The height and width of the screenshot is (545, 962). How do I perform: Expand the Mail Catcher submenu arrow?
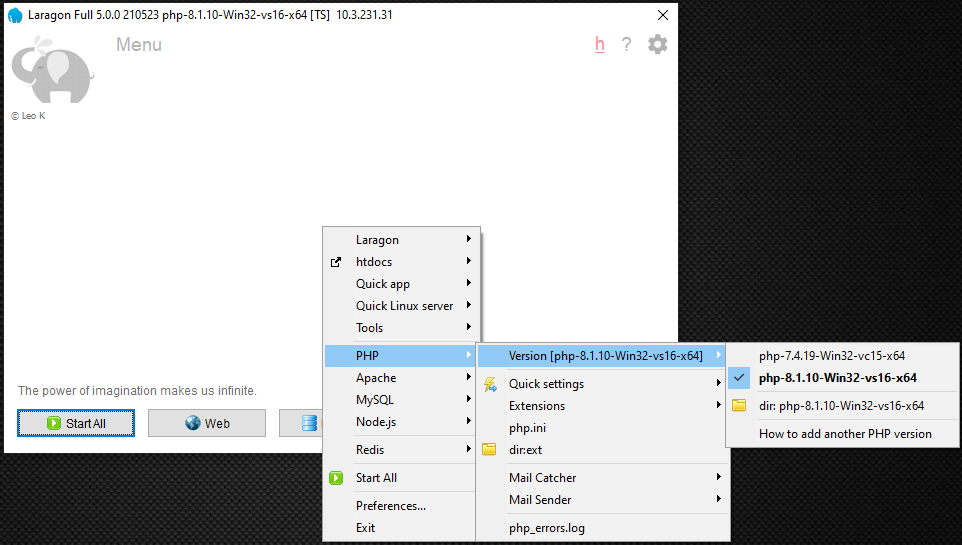pos(718,477)
